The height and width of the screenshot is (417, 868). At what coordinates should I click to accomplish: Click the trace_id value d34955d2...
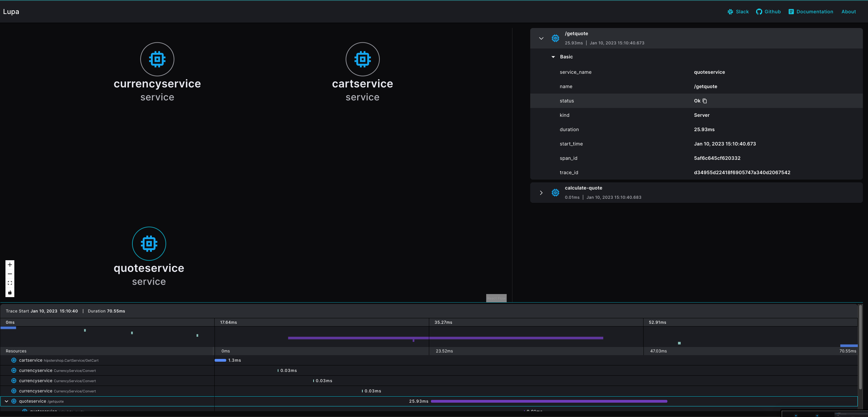(742, 172)
